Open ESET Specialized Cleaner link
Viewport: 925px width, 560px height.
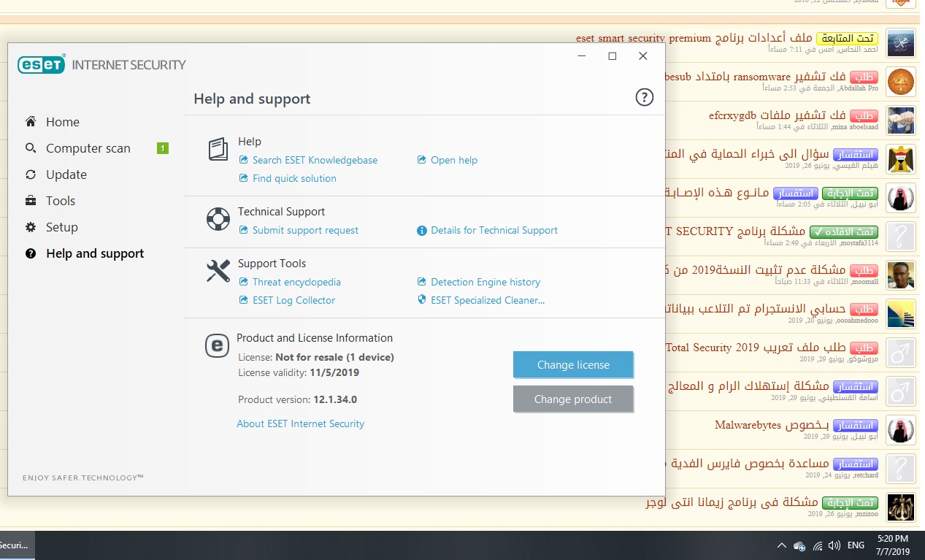pyautogui.click(x=488, y=300)
